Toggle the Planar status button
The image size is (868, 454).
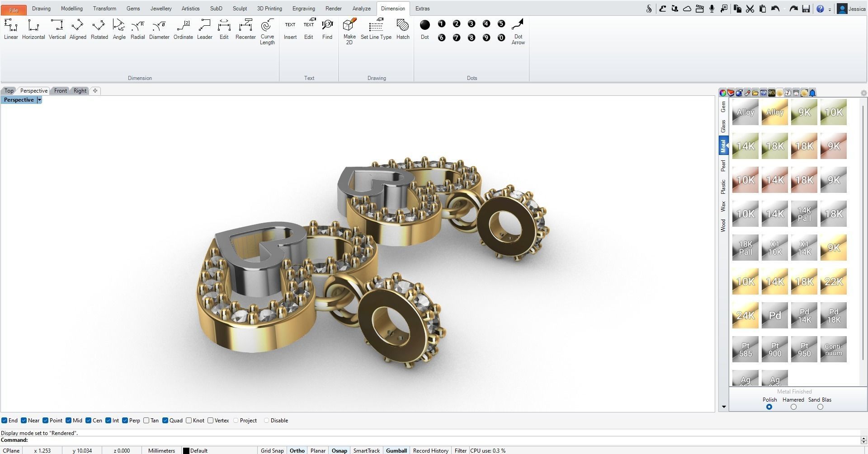coord(318,450)
